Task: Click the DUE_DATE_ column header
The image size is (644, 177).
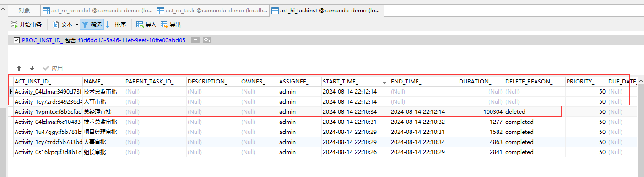Action: pos(622,82)
